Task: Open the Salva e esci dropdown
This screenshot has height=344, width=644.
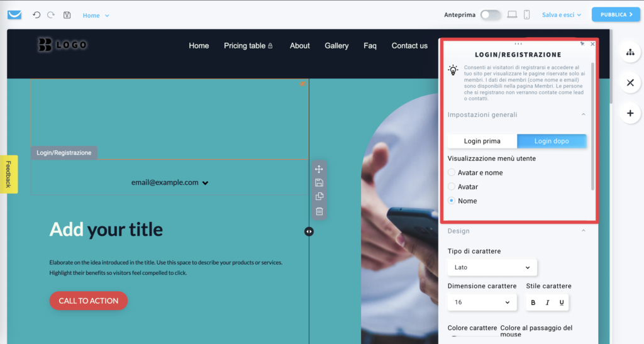Action: [562, 14]
